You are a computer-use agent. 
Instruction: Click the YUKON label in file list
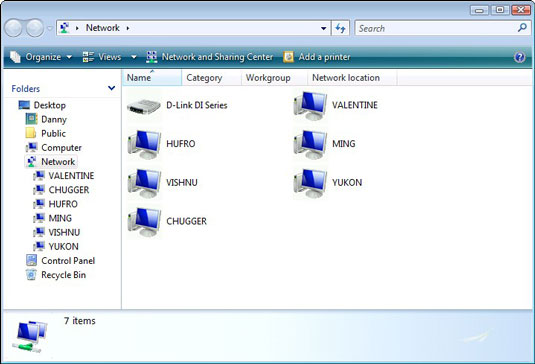[347, 183]
